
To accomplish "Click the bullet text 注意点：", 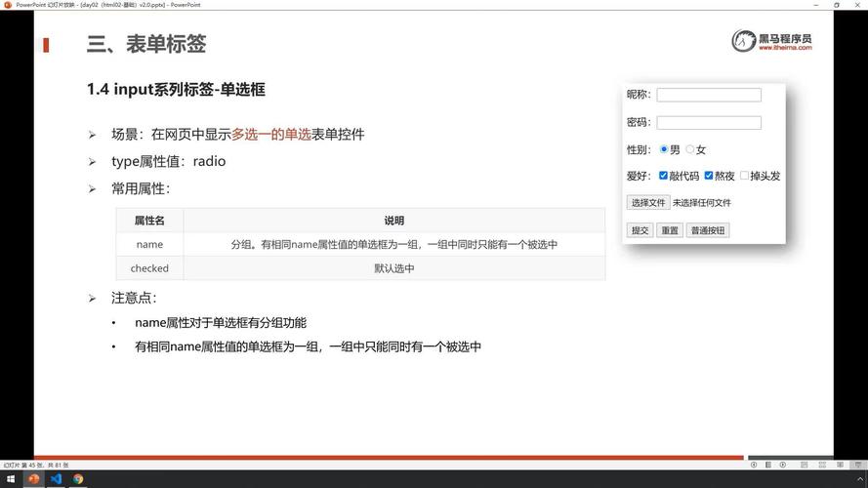I will tap(134, 298).
